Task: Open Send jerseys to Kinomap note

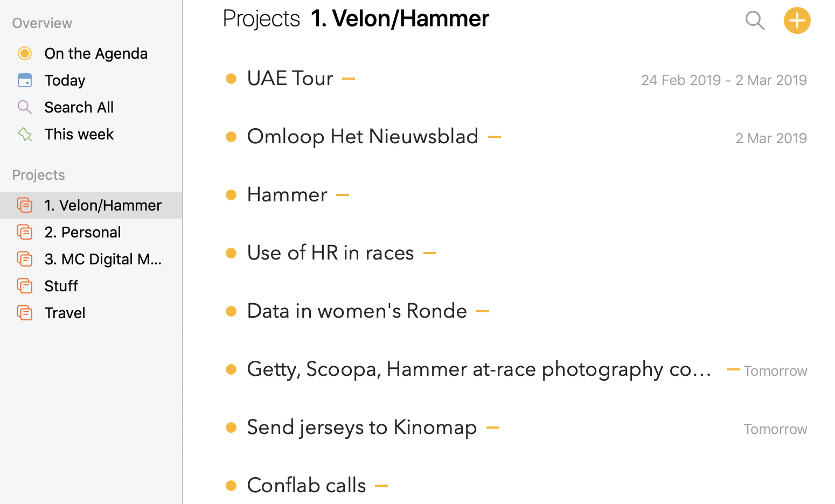Action: pyautogui.click(x=361, y=428)
